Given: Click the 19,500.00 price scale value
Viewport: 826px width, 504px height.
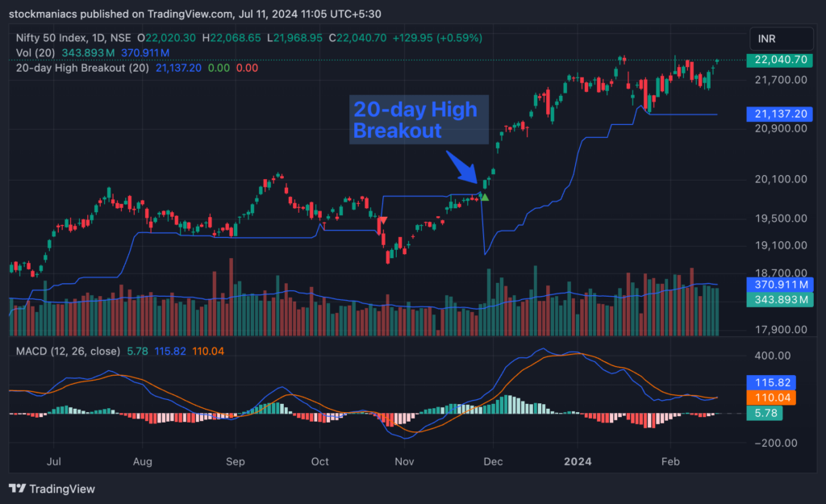Looking at the screenshot, I should click(x=781, y=218).
